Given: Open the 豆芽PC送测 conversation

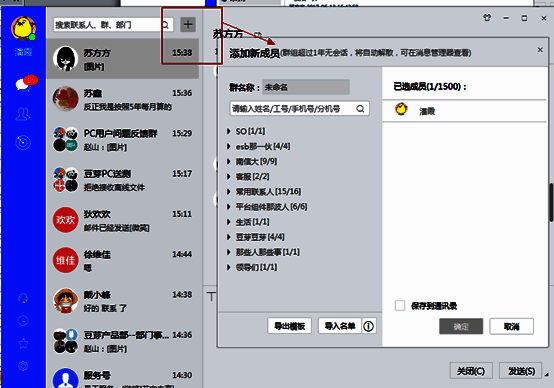Looking at the screenshot, I should tap(123, 180).
